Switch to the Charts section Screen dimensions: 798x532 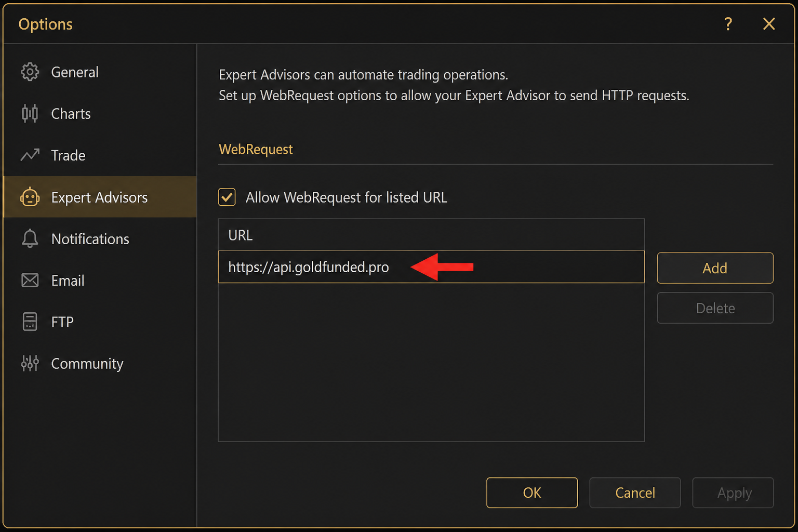coord(100,113)
